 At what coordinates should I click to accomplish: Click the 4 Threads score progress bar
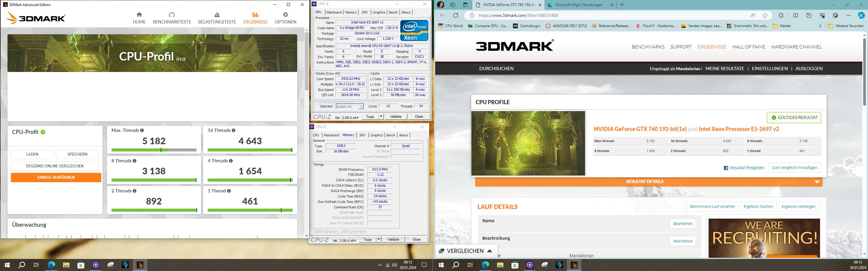[x=250, y=180]
